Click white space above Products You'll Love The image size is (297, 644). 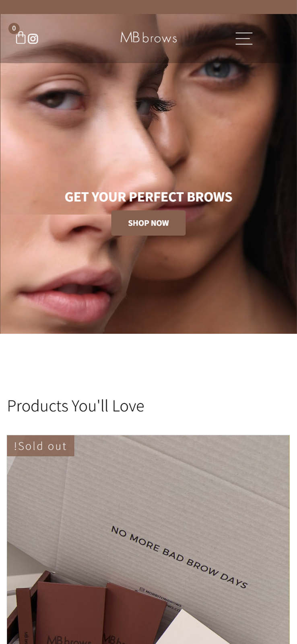(148, 364)
